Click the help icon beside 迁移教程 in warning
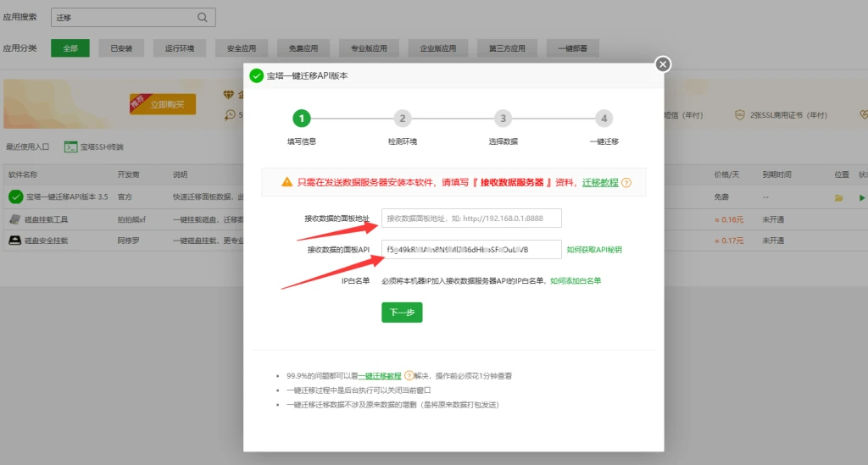This screenshot has height=465, width=868. point(626,182)
